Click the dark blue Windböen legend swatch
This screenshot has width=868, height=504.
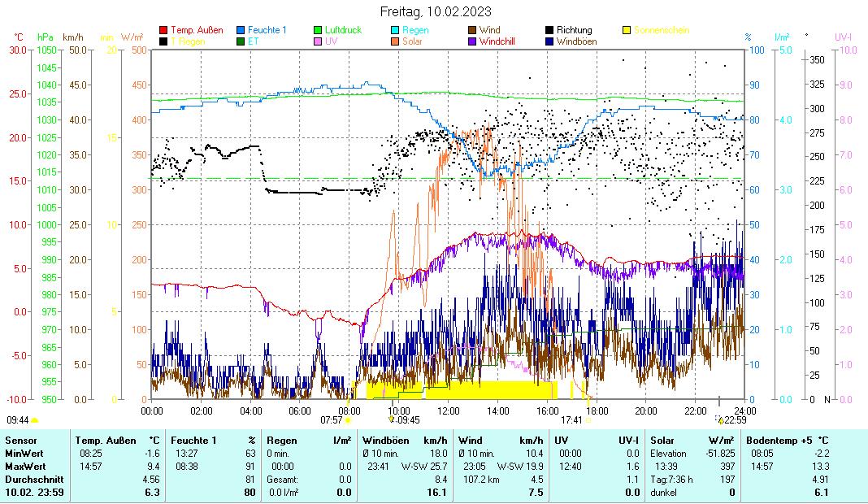(549, 41)
